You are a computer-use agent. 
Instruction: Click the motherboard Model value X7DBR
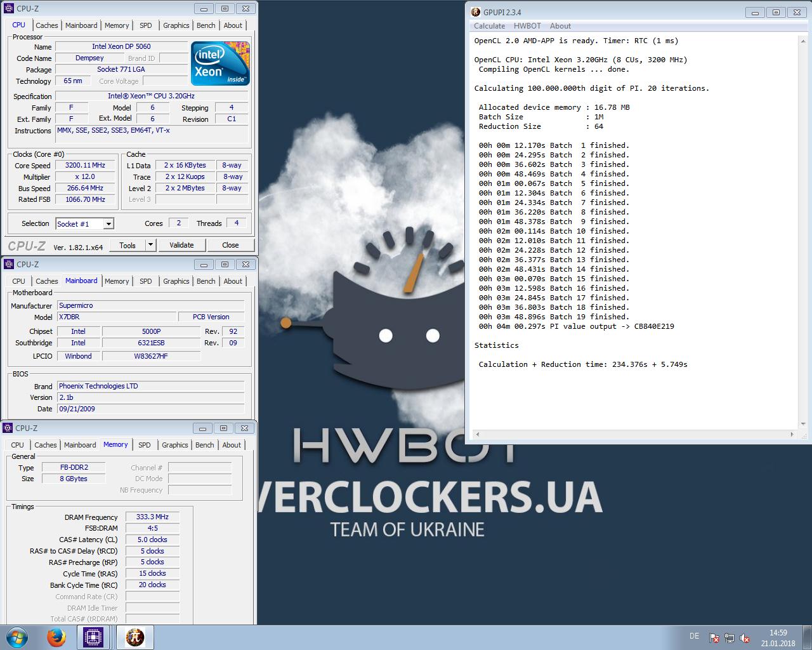117,317
